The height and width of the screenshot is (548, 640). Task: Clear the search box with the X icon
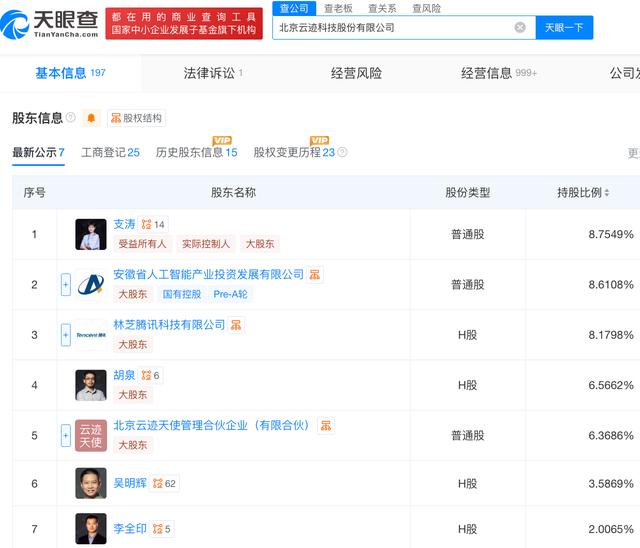520,28
